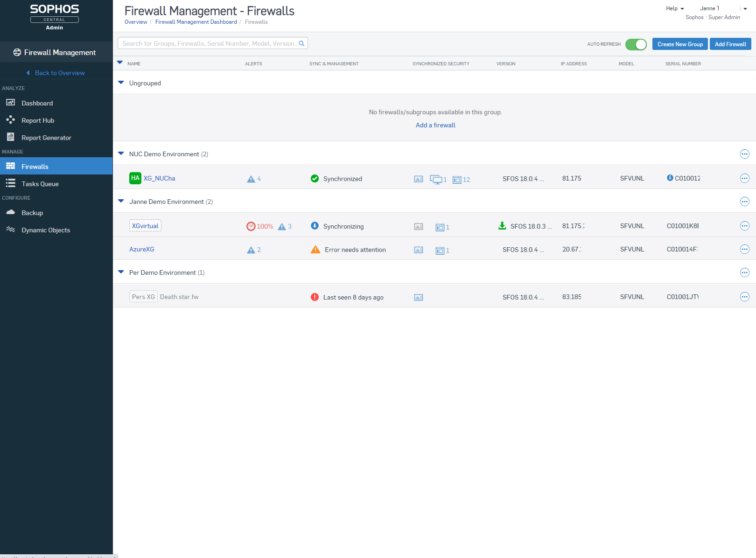
Task: Open the XG_NUCha firewall
Action: coord(159,178)
